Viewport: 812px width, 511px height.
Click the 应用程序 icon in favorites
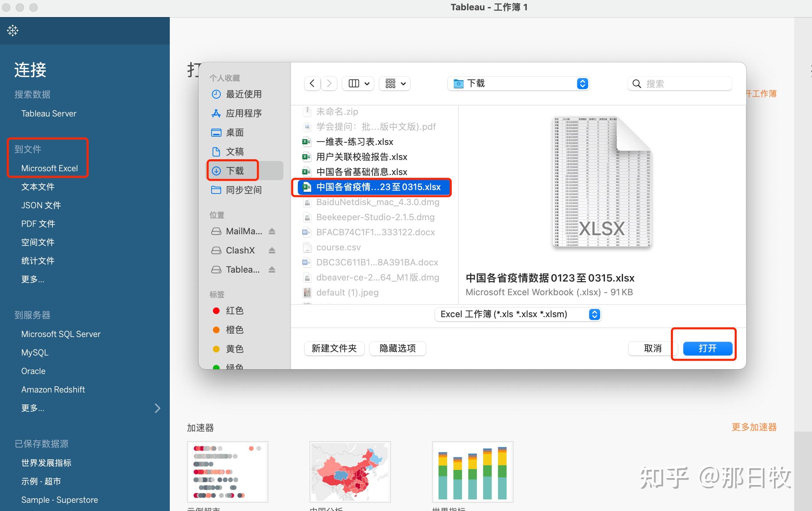click(x=216, y=113)
